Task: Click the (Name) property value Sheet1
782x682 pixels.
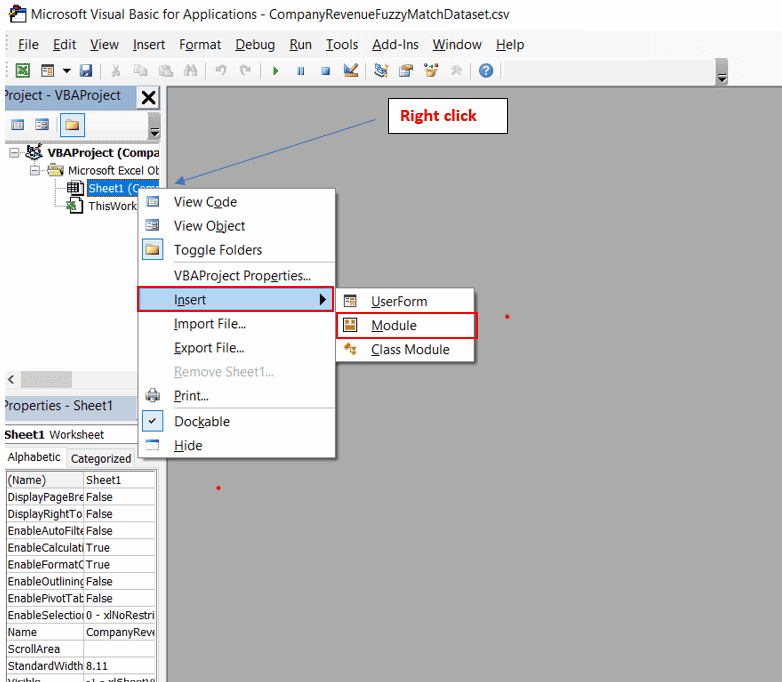Action: 120,480
